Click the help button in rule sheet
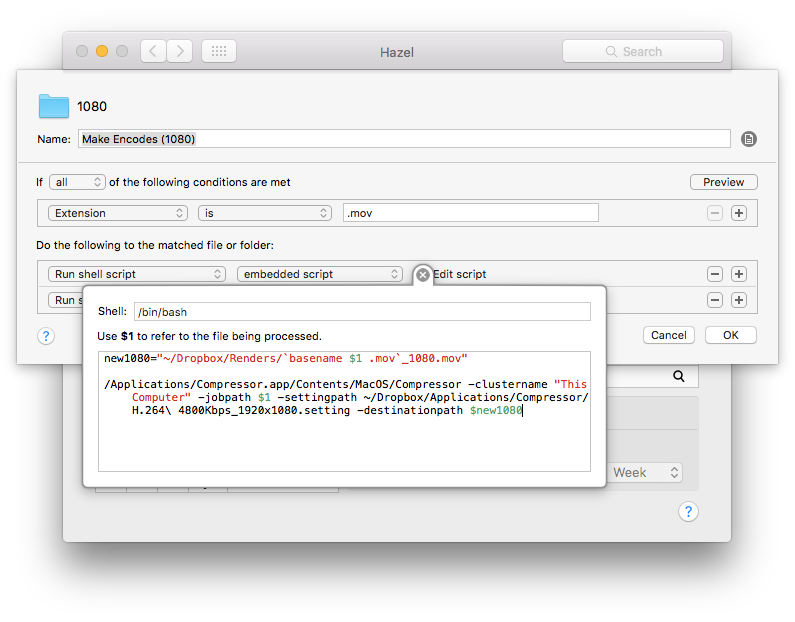 (46, 336)
